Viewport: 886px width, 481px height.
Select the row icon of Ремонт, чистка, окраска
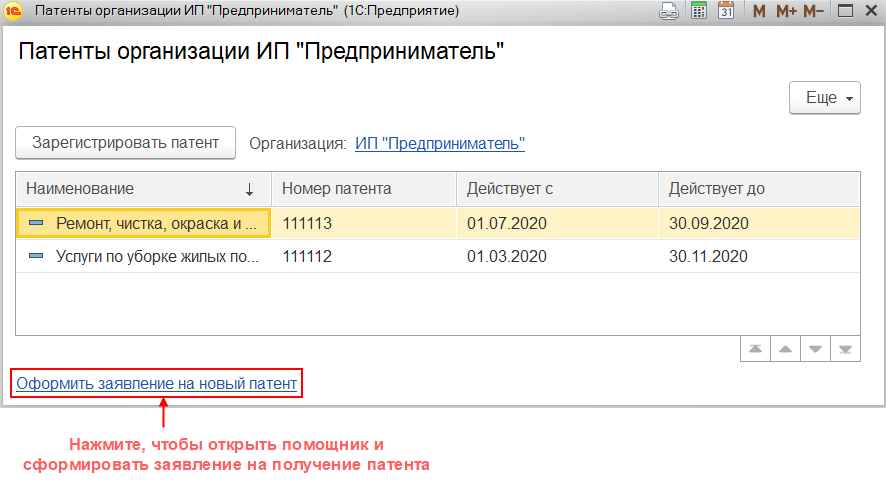(36, 223)
